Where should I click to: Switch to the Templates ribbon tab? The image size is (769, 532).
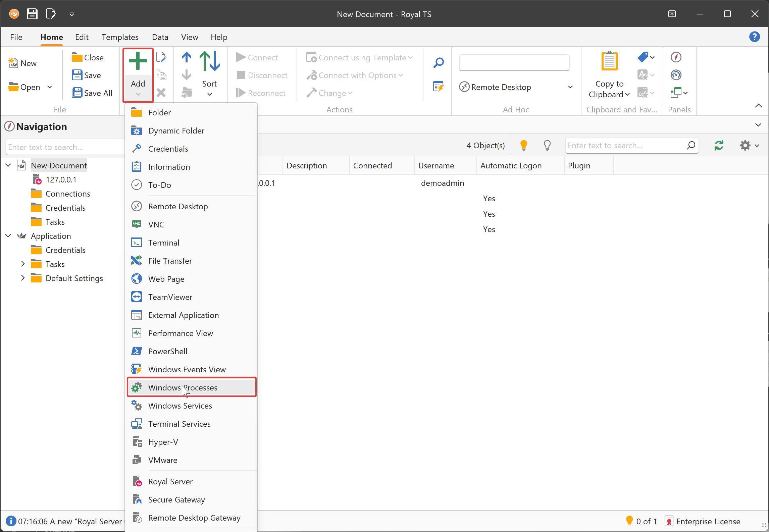120,37
